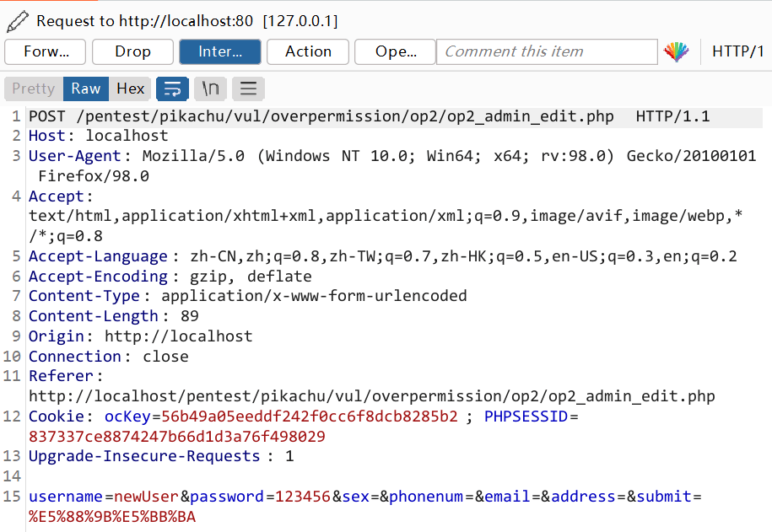772x532 pixels.
Task: Click the submit parameter name in body
Action: 664,497
